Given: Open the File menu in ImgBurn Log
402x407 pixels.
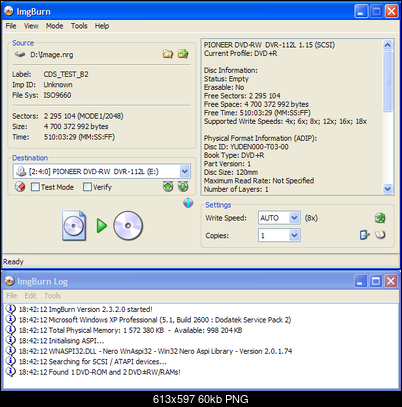Looking at the screenshot, I should [x=11, y=296].
